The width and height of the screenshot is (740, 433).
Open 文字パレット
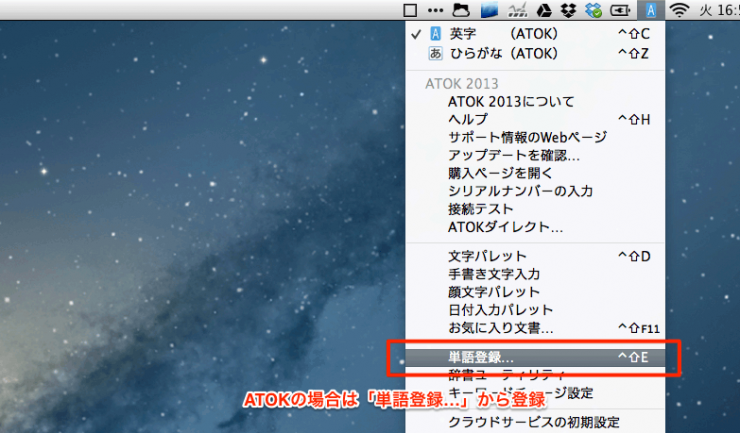coord(535,256)
